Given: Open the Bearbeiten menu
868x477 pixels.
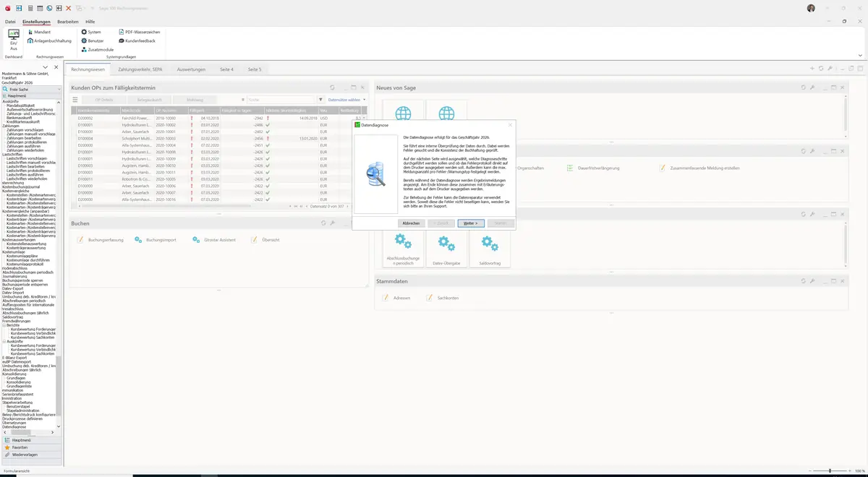Looking at the screenshot, I should [67, 22].
